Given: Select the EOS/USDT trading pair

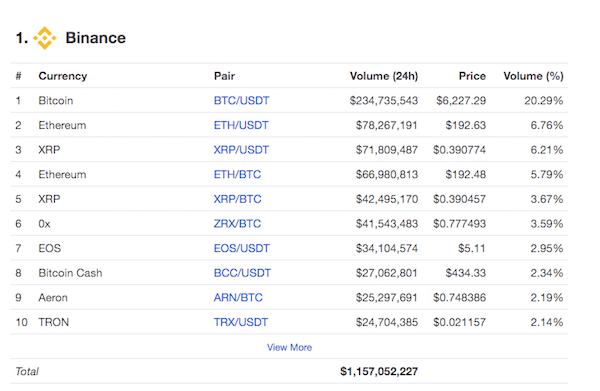Looking at the screenshot, I should pyautogui.click(x=242, y=248).
